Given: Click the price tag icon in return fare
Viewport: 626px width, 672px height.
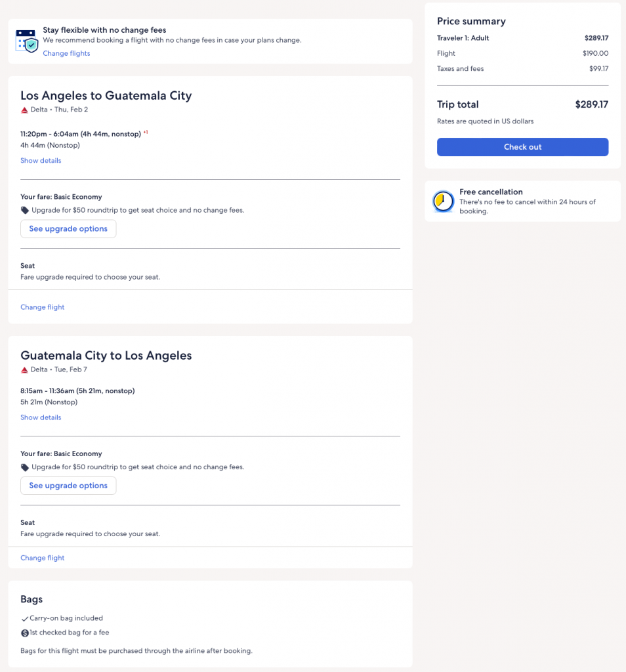Looking at the screenshot, I should coord(25,467).
